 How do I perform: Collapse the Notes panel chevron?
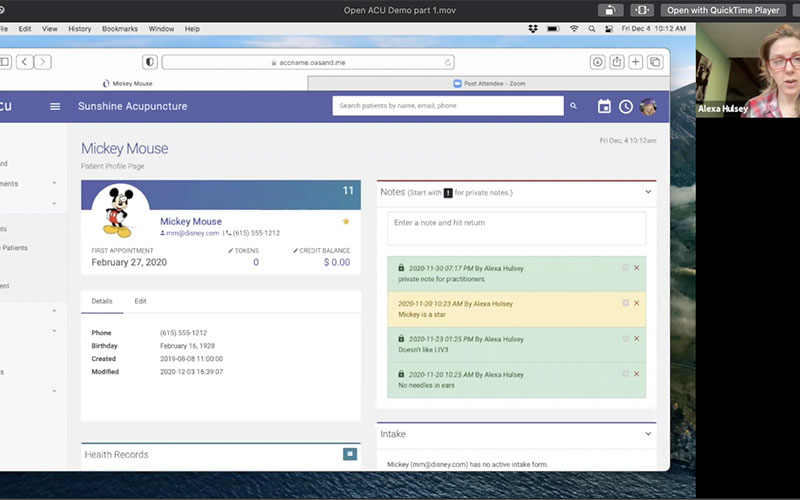tap(648, 192)
